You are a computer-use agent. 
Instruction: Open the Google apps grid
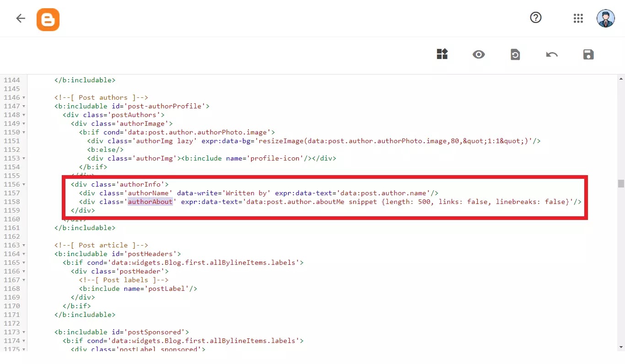point(578,18)
